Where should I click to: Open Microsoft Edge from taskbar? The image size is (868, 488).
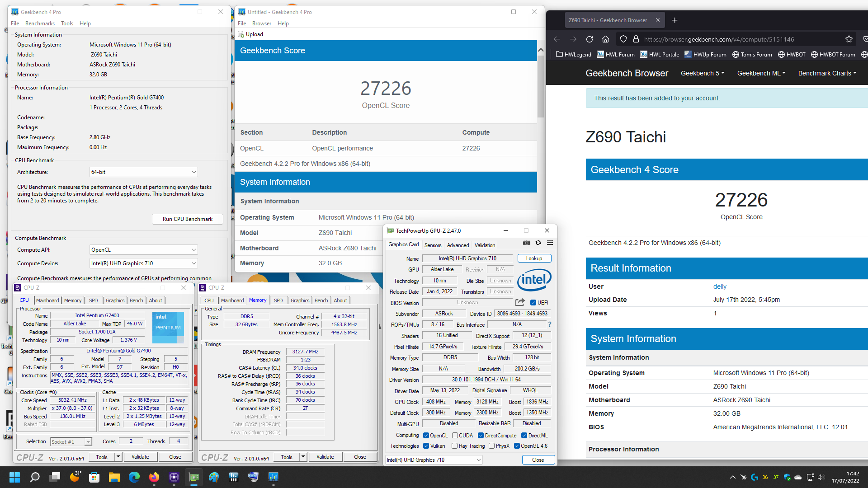pyautogui.click(x=134, y=477)
